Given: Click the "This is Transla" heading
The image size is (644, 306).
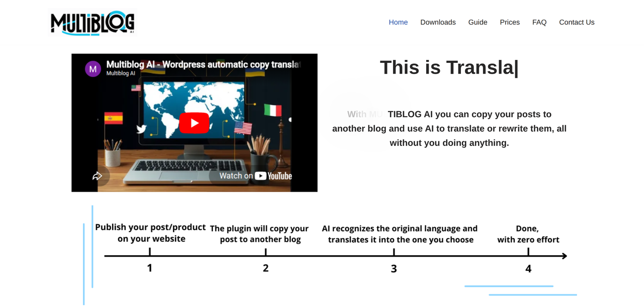Looking at the screenshot, I should [x=449, y=67].
